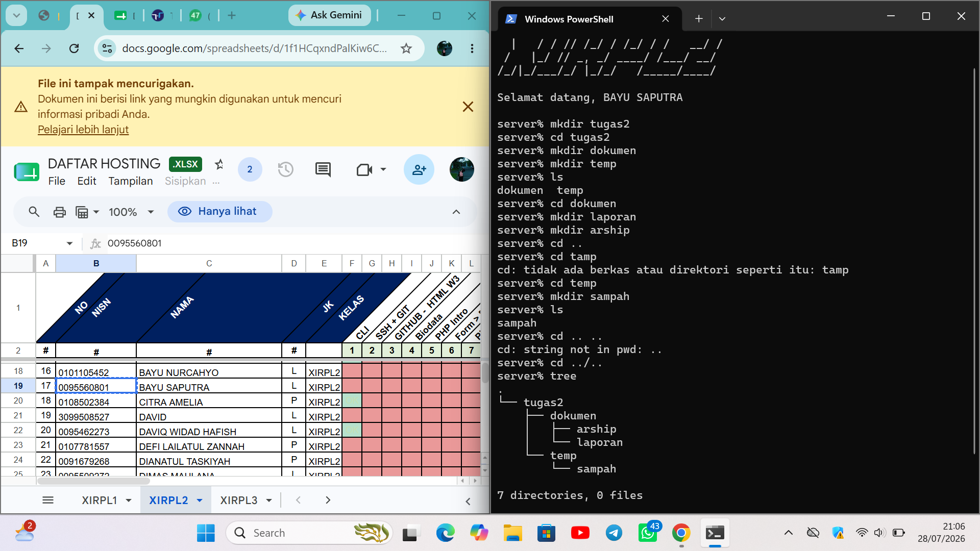Switch to the XIRPL1 sheet tab
The height and width of the screenshot is (551, 980).
pos(100,500)
